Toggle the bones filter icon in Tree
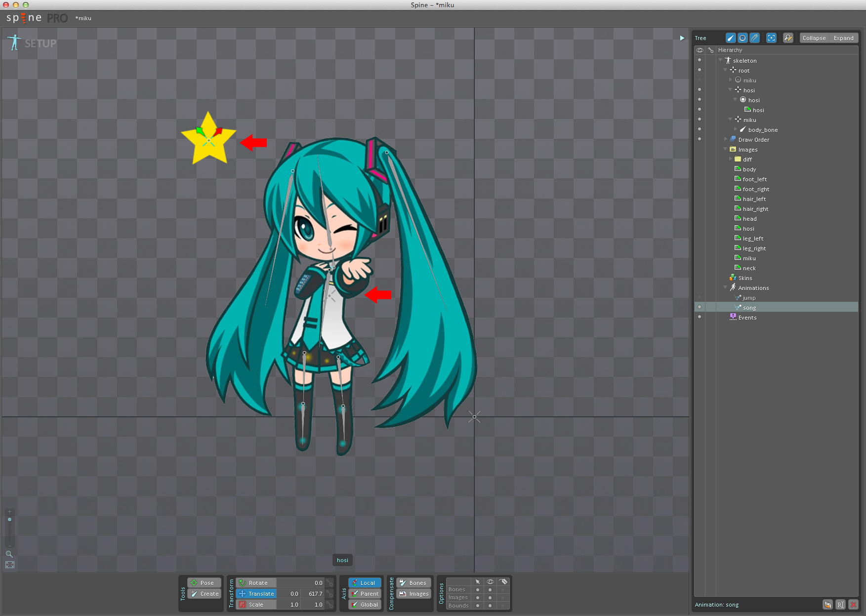Image resolution: width=866 pixels, height=616 pixels. [x=731, y=38]
